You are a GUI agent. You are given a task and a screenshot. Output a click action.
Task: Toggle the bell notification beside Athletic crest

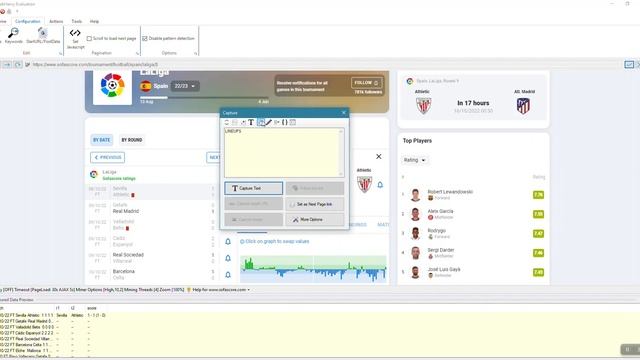[x=380, y=185]
